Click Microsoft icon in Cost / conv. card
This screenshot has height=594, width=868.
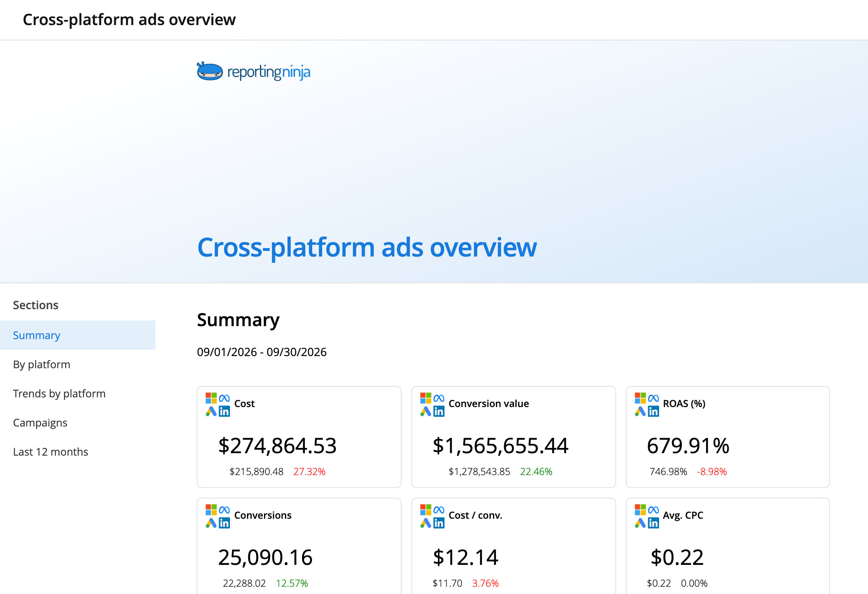[x=425, y=509]
